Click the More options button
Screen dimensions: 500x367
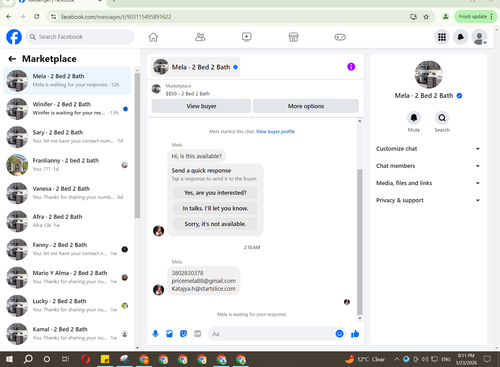306,106
